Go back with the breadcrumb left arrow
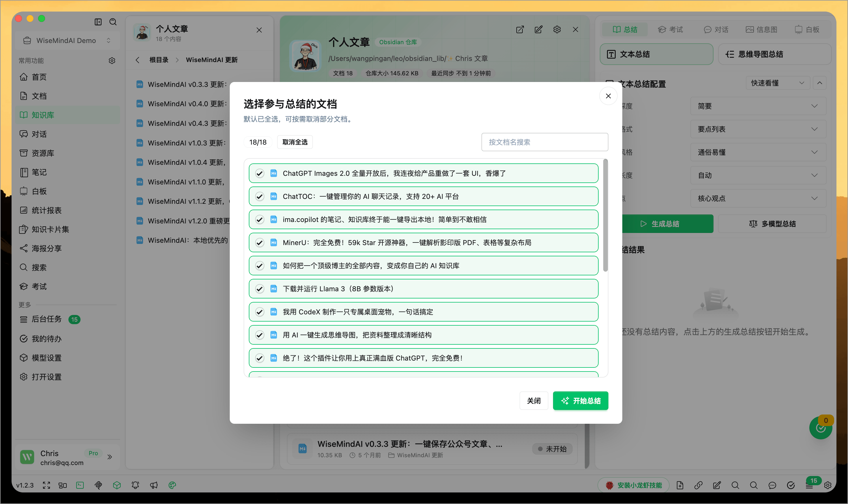Viewport: 848px width, 504px height. (x=137, y=60)
